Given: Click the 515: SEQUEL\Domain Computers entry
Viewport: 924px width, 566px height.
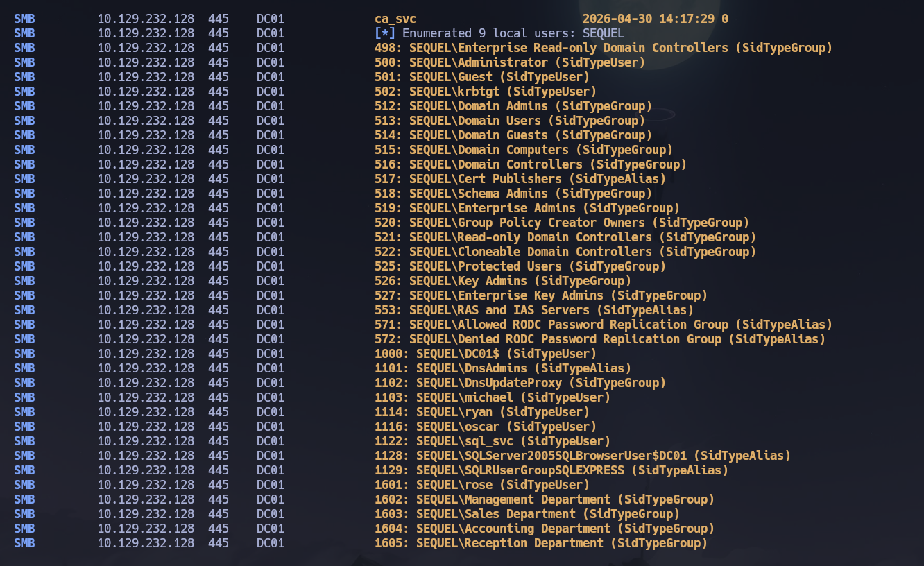Looking at the screenshot, I should coord(524,150).
